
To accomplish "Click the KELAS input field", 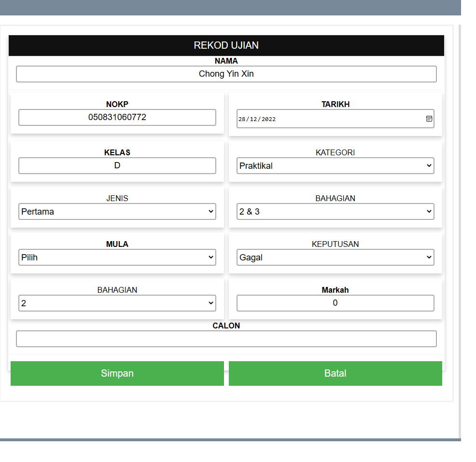I will tap(117, 165).
